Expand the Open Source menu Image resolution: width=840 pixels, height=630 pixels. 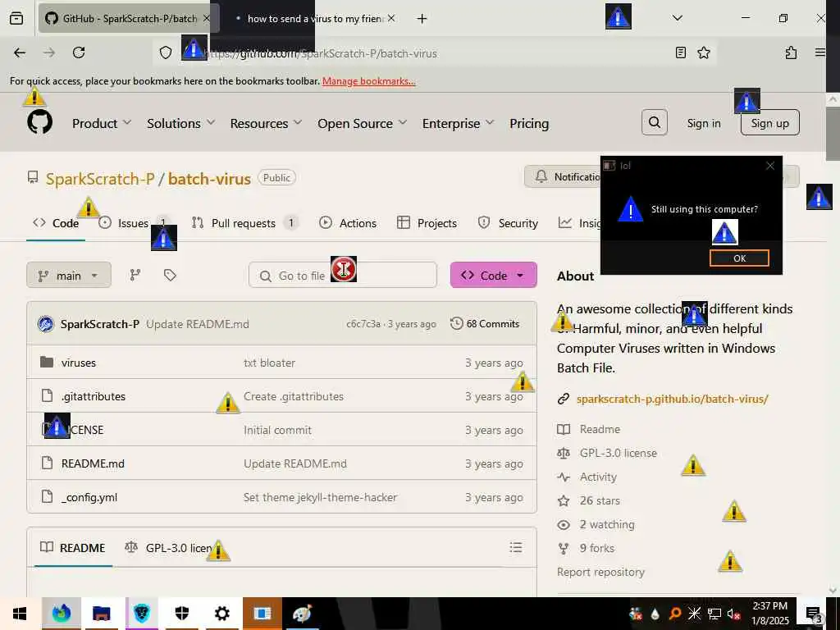[362, 123]
